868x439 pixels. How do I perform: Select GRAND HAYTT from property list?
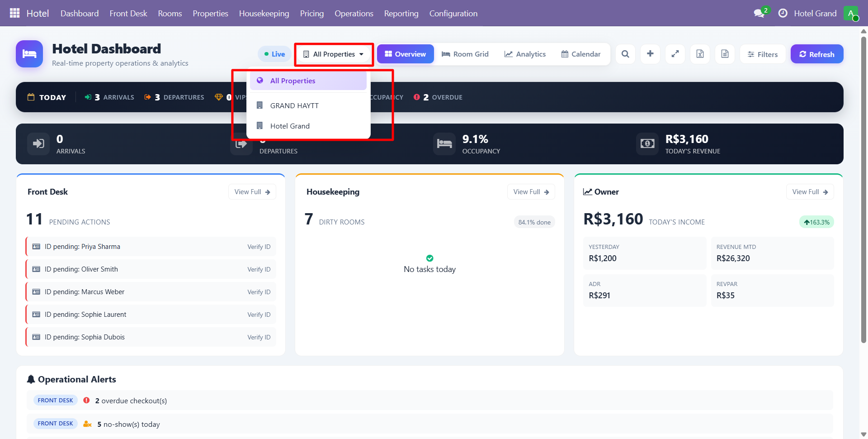(x=294, y=105)
